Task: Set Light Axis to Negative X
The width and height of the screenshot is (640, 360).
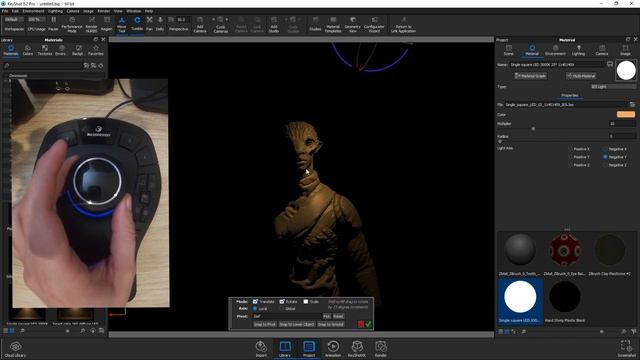Action: (x=605, y=149)
